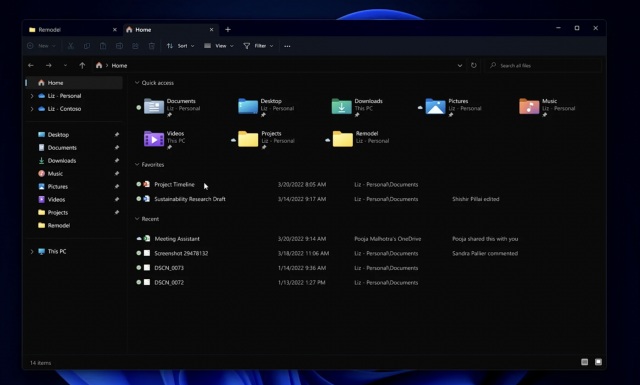640x385 pixels.
Task: Select Music in navigation pane
Action: pyautogui.click(x=74, y=174)
